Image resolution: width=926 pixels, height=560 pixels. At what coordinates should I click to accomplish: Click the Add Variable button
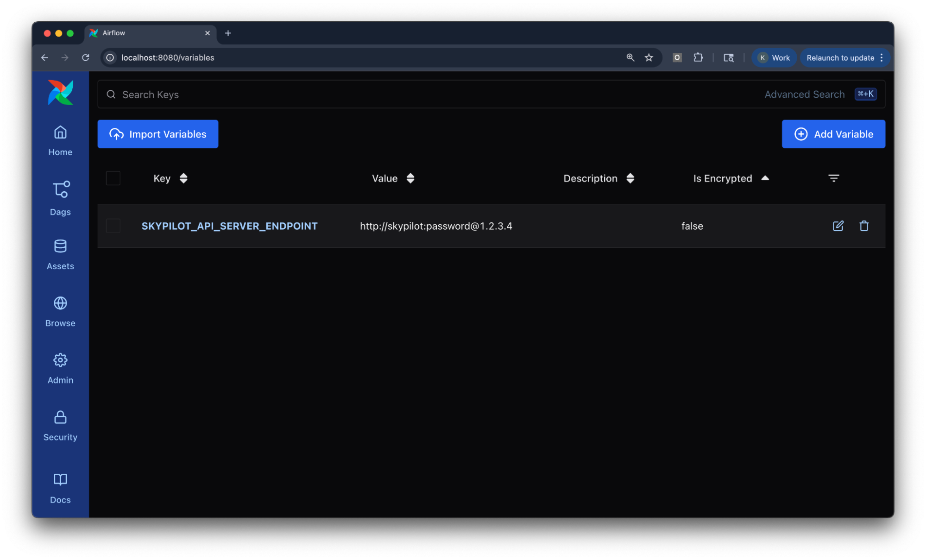pyautogui.click(x=833, y=134)
